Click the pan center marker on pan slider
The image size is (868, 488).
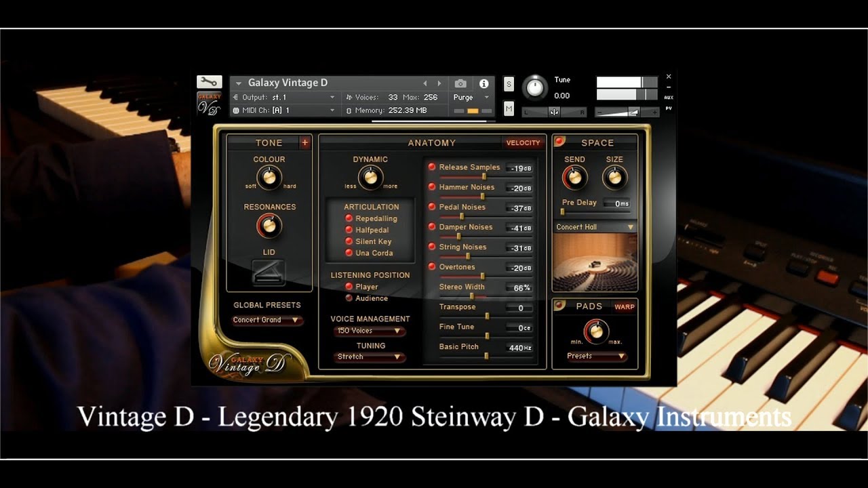click(554, 112)
